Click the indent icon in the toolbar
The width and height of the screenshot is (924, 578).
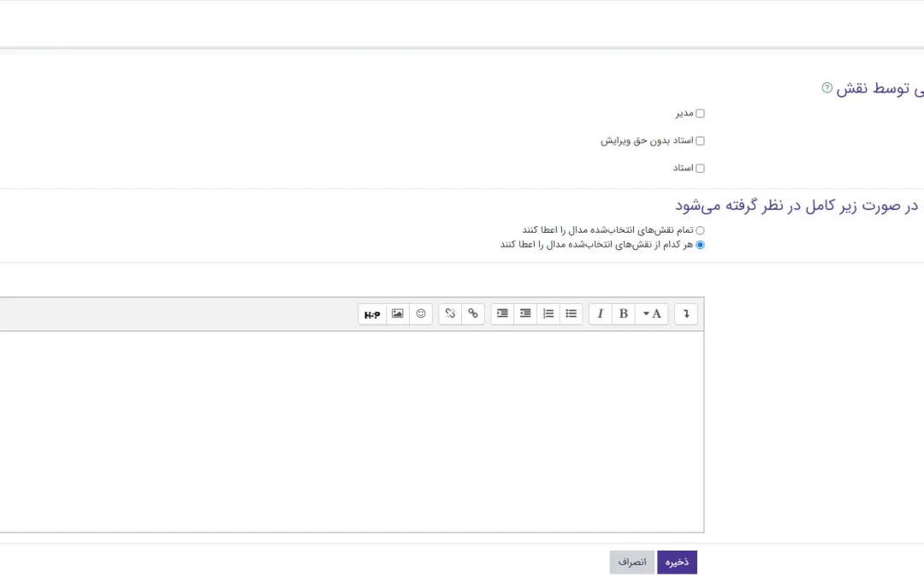click(502, 314)
